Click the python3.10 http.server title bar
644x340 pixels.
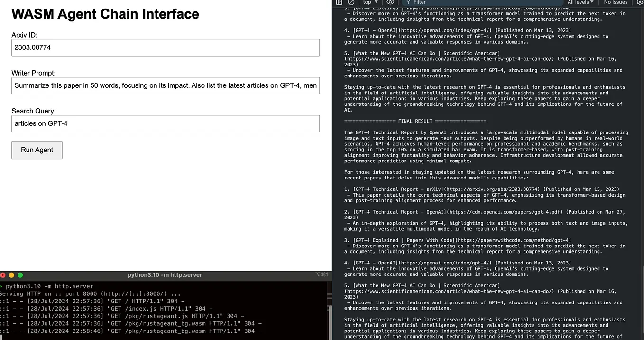[166, 274]
